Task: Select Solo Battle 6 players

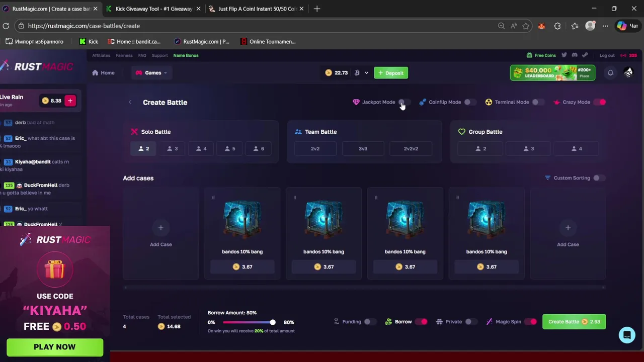Action: 258,149
